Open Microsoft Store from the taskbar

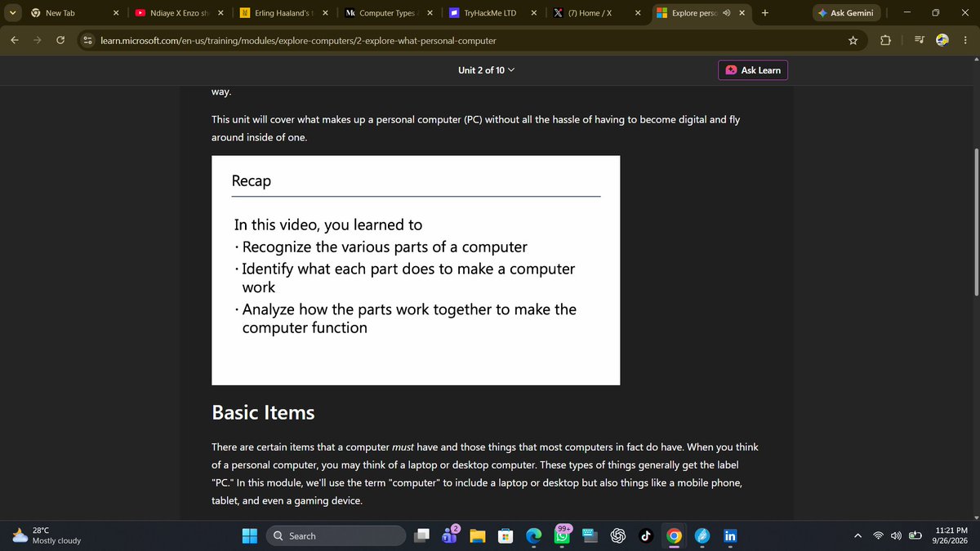tap(506, 535)
